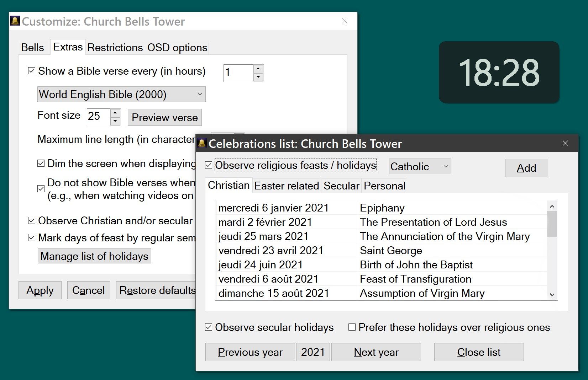Image resolution: width=588 pixels, height=380 pixels.
Task: Open the Easter related tab
Action: tap(286, 186)
